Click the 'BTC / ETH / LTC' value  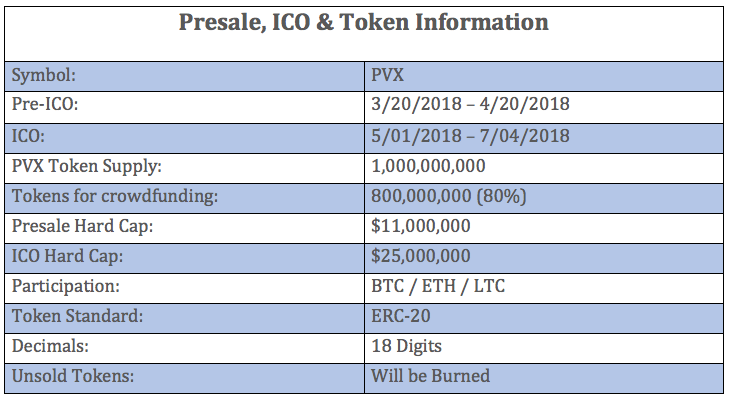[437, 287]
